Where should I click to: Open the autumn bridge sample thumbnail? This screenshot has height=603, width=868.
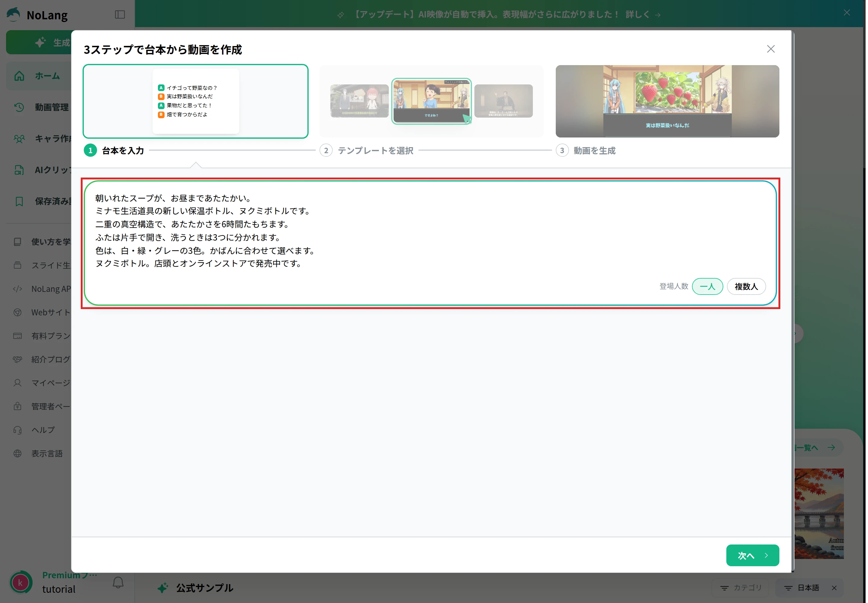click(819, 513)
